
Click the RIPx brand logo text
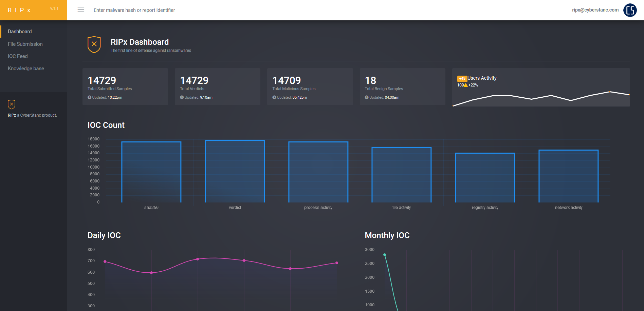[19, 10]
